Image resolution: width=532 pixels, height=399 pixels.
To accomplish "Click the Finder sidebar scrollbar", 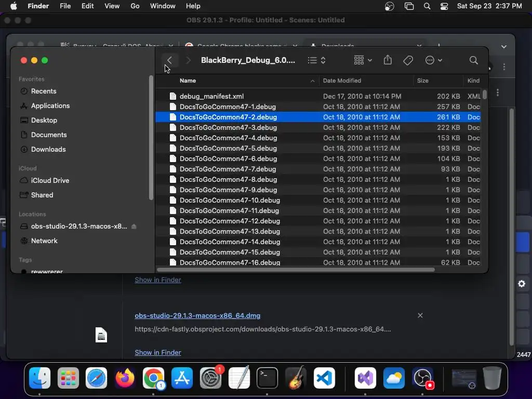I will tap(151, 138).
